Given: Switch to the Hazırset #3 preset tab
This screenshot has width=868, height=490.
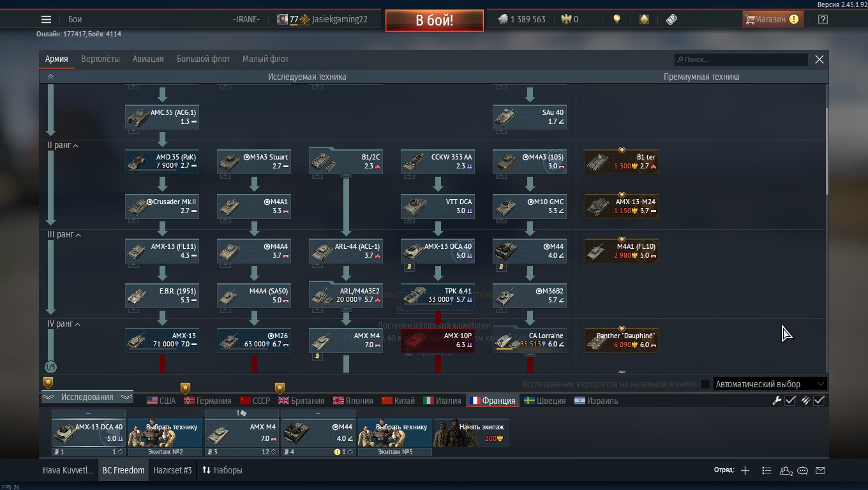Looking at the screenshot, I should coord(172,470).
